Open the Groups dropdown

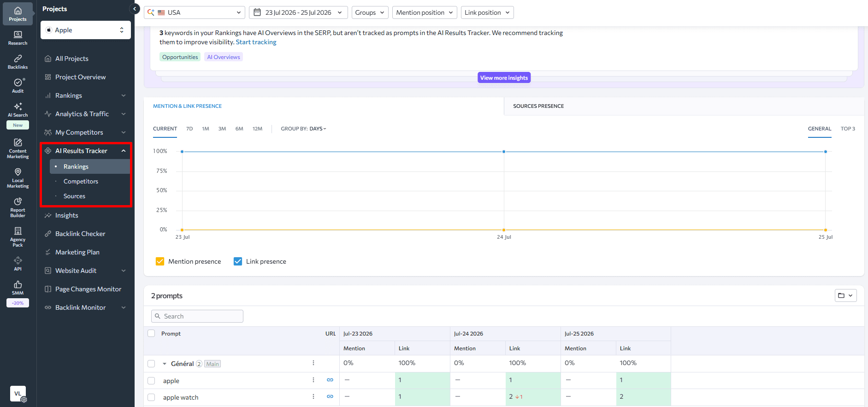click(370, 12)
